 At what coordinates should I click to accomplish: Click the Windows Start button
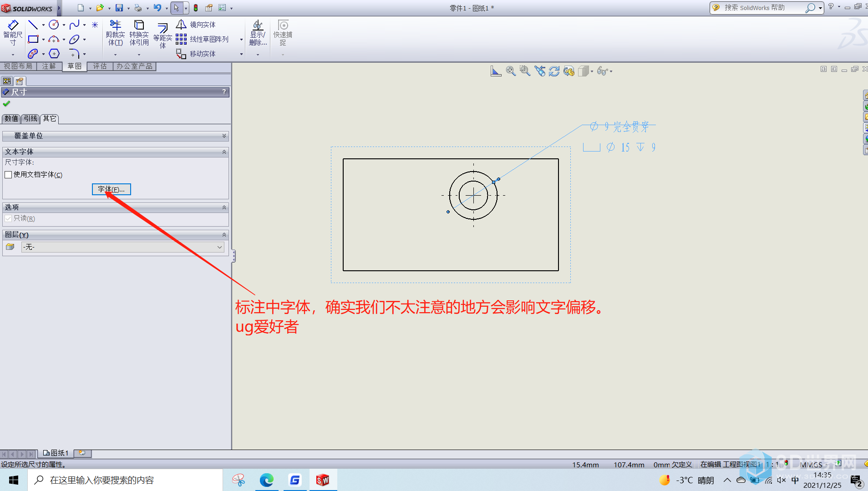[x=14, y=480]
